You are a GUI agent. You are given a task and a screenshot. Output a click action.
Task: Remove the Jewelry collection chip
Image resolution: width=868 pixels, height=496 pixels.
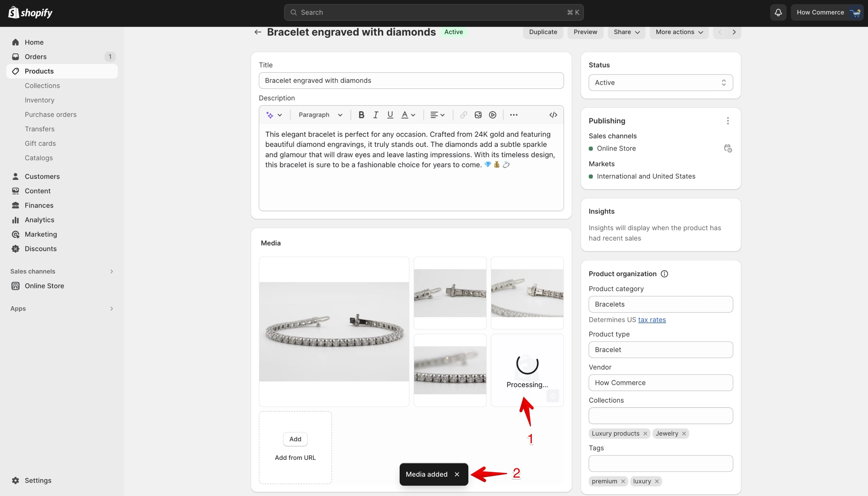point(684,434)
